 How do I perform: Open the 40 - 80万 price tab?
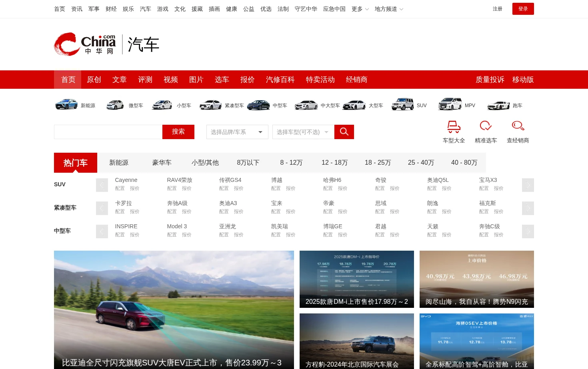[x=464, y=163]
